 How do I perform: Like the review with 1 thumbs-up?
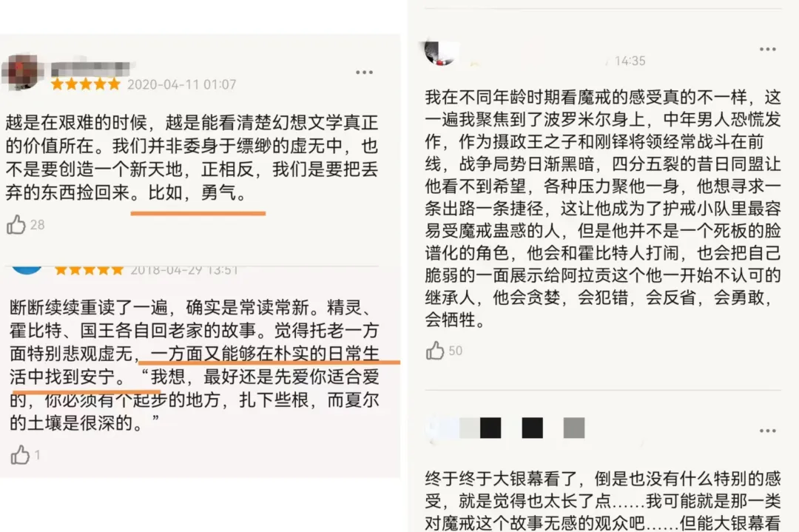(x=20, y=454)
